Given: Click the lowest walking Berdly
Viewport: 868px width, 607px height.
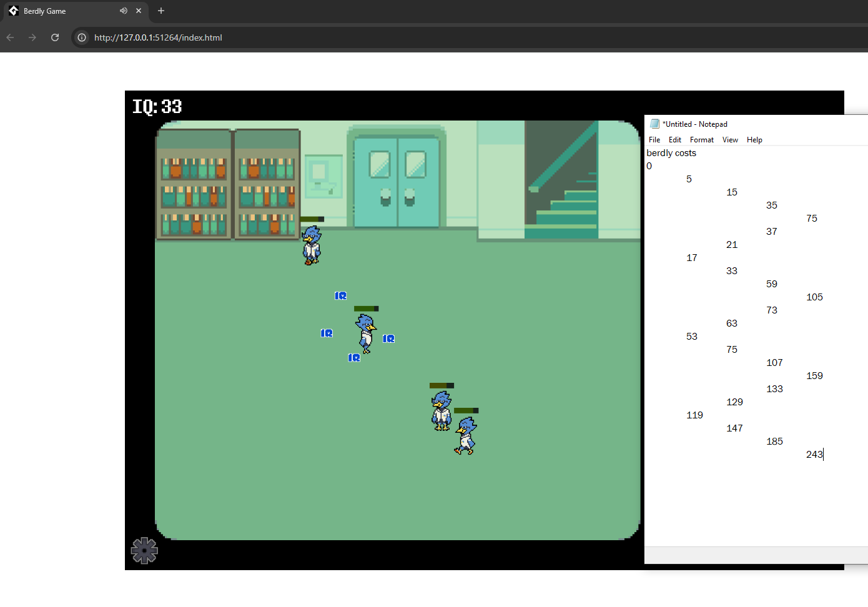Looking at the screenshot, I should (x=466, y=435).
